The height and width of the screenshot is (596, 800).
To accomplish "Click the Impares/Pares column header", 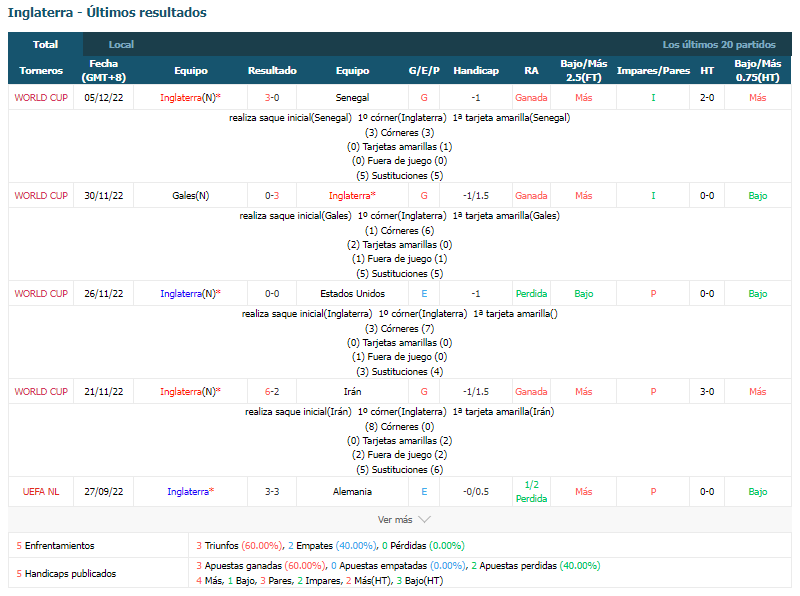I will [x=653, y=70].
